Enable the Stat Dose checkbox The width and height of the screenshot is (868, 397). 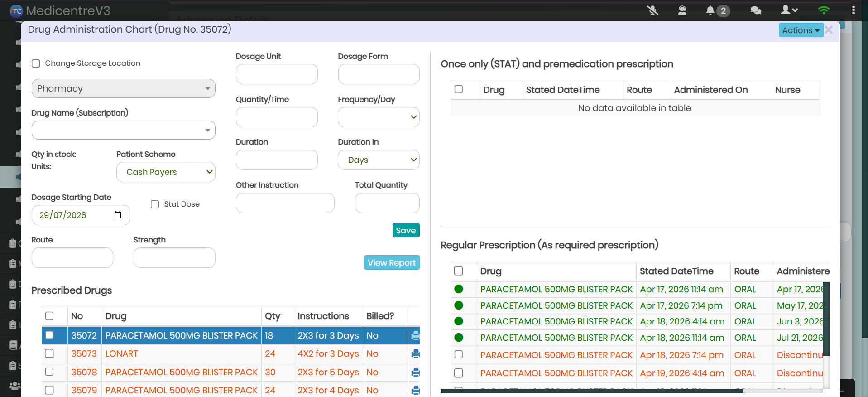click(x=155, y=204)
